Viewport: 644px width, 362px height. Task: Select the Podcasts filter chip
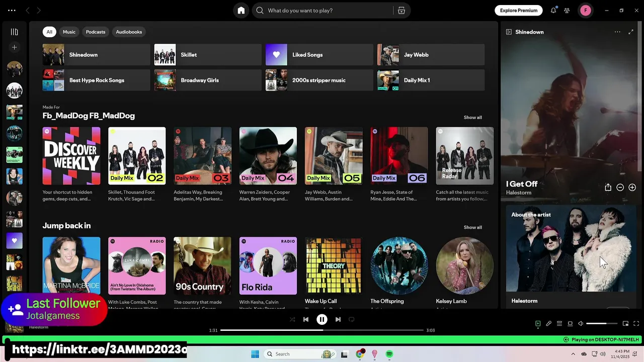96,32
